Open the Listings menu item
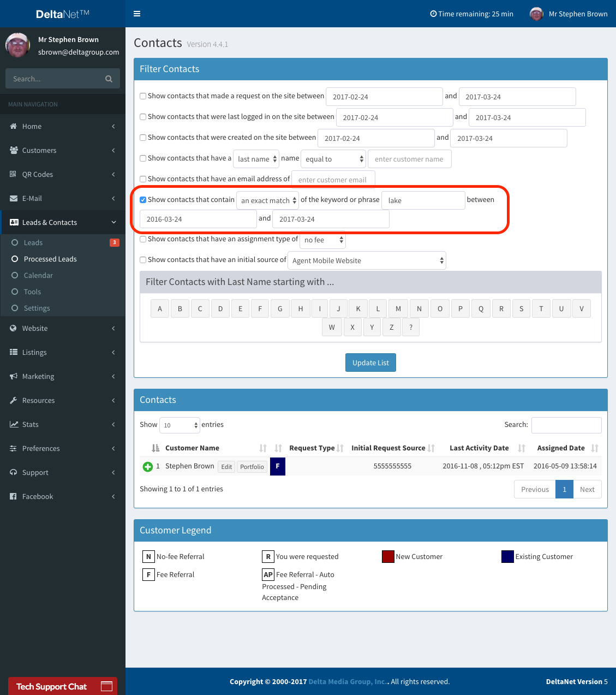Image resolution: width=616 pixels, height=695 pixels. pyautogui.click(x=63, y=352)
